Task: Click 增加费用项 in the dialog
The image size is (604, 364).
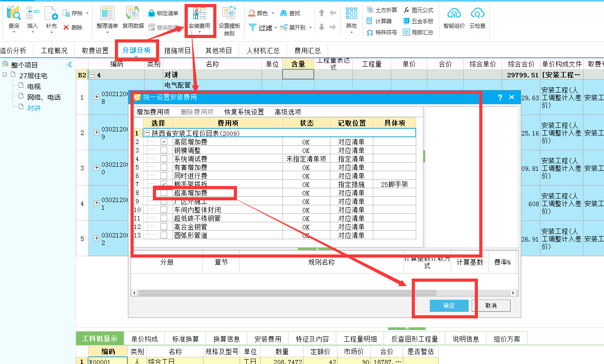Action: pos(153,112)
